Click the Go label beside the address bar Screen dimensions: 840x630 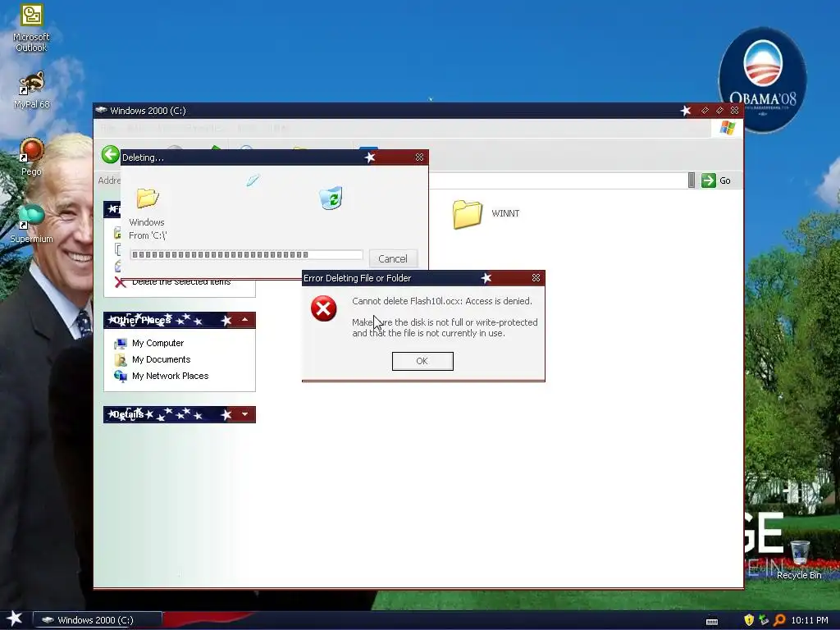[725, 180]
